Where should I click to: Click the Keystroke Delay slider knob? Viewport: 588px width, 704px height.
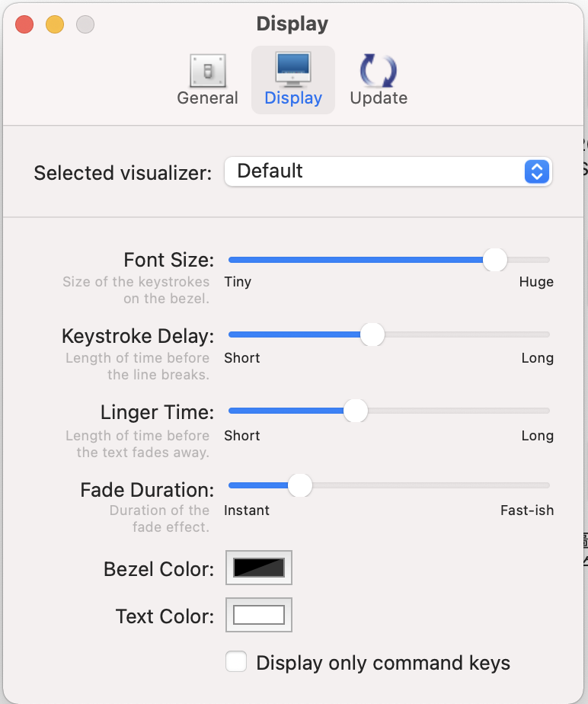pos(372,334)
